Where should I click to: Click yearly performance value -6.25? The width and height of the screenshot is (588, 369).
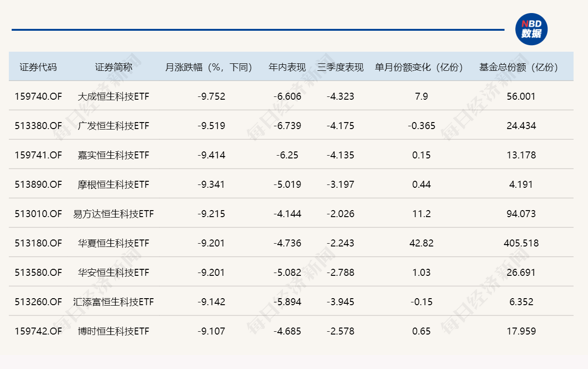pos(287,155)
